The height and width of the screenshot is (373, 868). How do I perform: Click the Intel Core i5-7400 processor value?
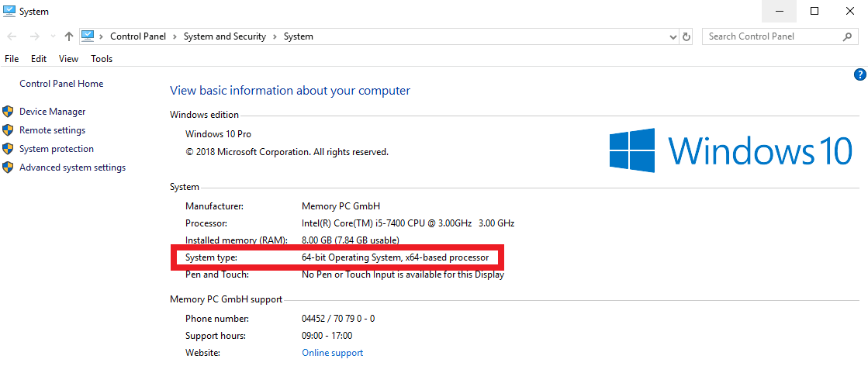point(408,223)
